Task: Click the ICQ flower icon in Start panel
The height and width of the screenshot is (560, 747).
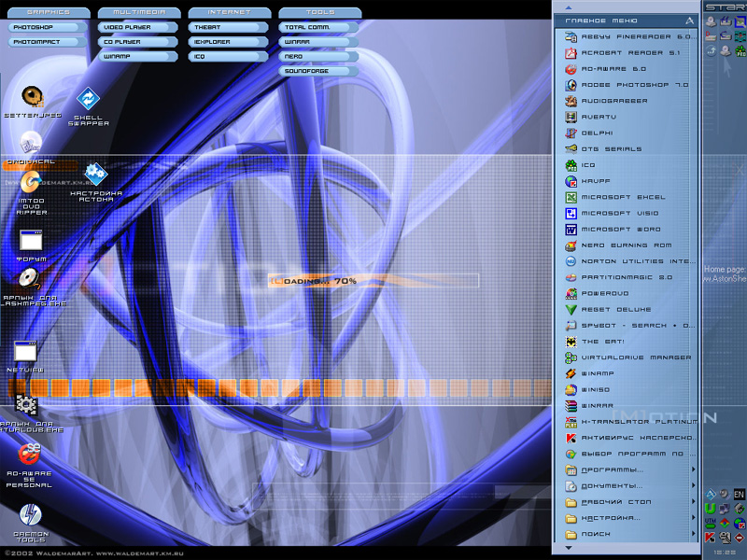Action: pos(740,50)
